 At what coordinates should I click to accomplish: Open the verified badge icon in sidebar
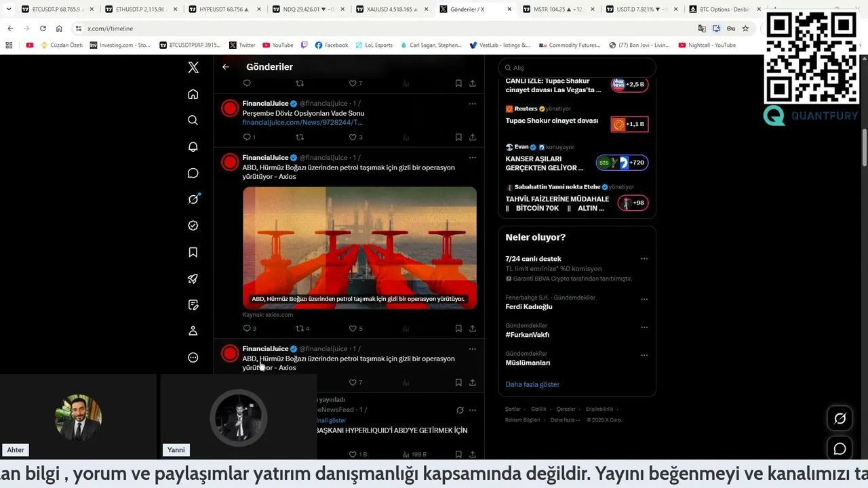point(193,226)
